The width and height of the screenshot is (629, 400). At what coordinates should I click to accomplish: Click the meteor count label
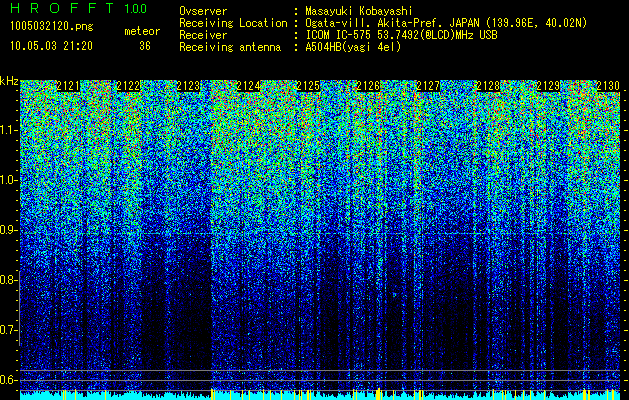tap(142, 31)
